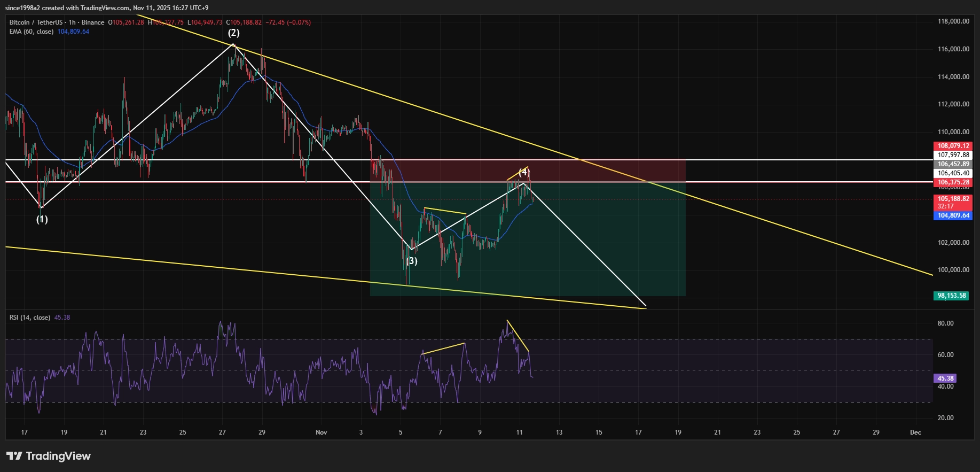
Task: Click the 116,000.00 price axis label
Action: [x=953, y=49]
